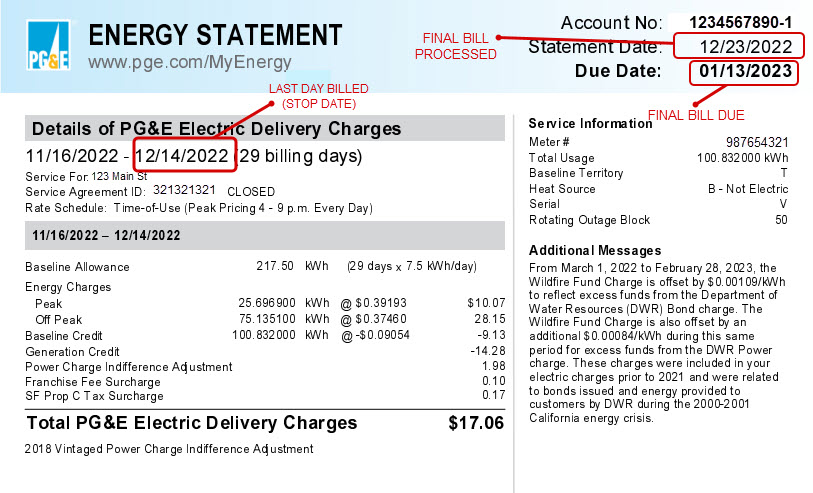
Task: Click the Service Information heading
Action: click(x=590, y=123)
